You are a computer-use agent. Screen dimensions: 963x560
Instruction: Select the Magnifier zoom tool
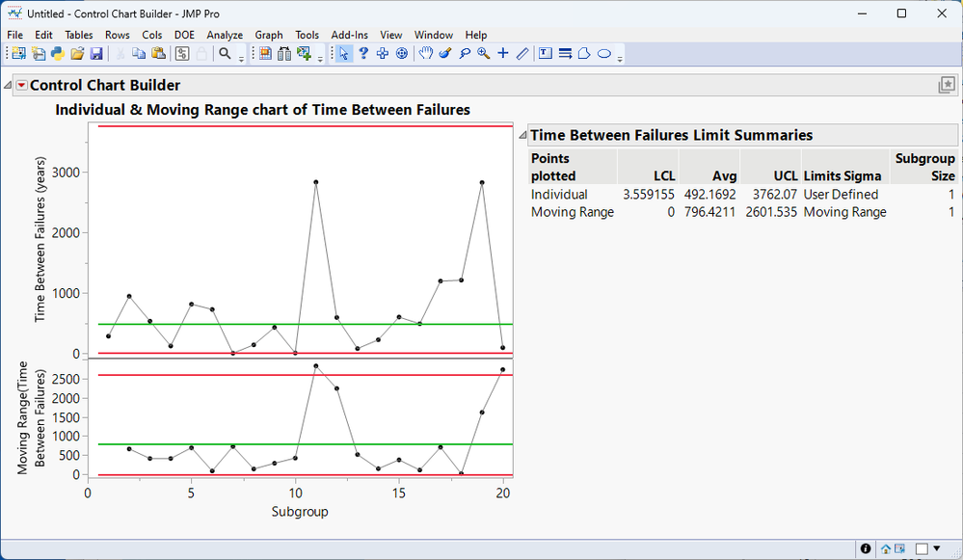484,53
